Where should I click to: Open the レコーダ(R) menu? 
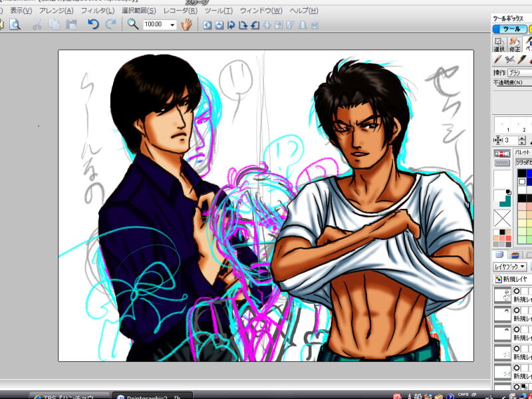(x=180, y=11)
